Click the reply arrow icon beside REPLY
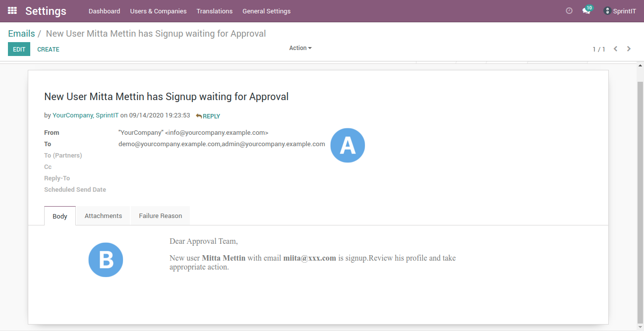The height and width of the screenshot is (331, 644). pos(198,116)
